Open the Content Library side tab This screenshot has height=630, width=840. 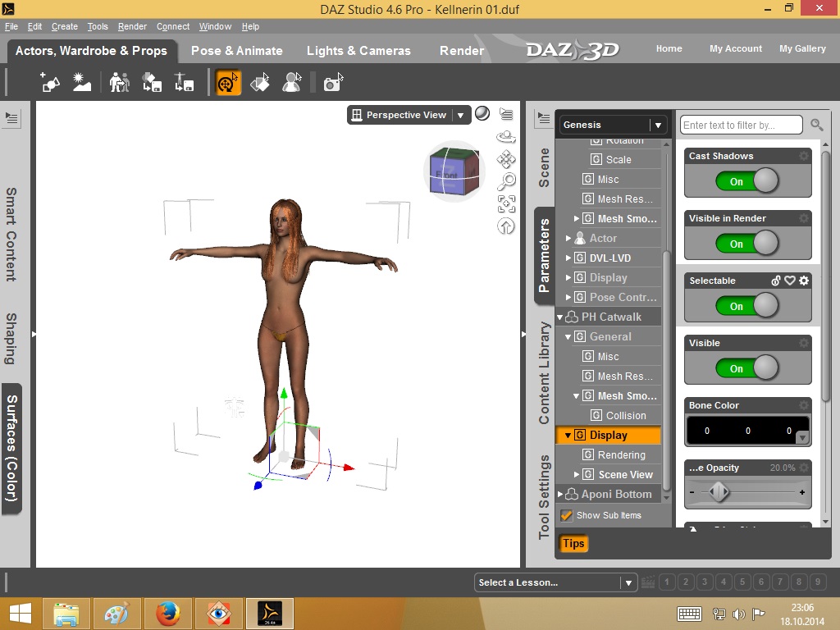pyautogui.click(x=544, y=373)
